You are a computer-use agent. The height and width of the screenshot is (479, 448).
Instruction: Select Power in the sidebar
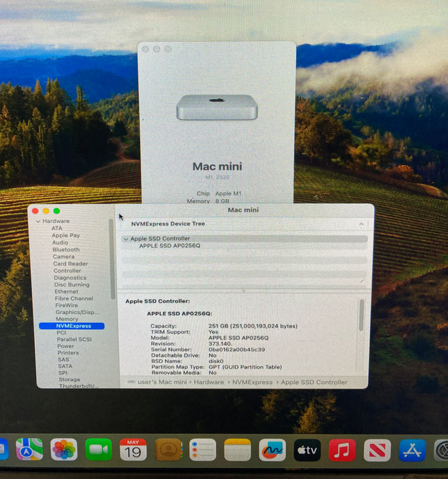tap(66, 346)
